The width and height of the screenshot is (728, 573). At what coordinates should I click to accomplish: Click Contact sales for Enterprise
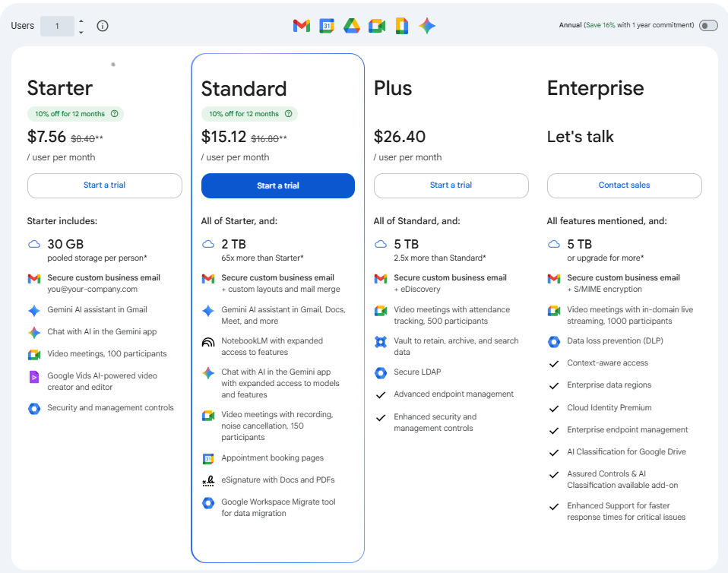(624, 185)
